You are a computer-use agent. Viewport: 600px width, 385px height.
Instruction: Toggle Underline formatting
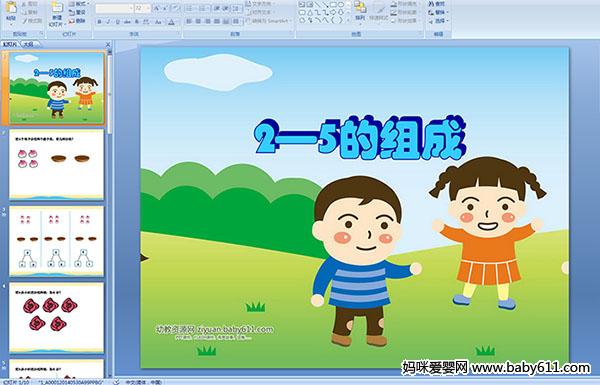(x=117, y=22)
